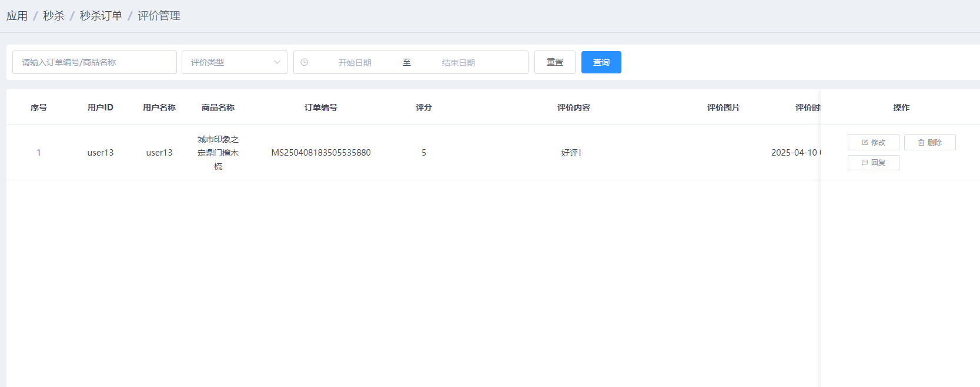Screen dimensions: 980x387
Task: Focus the order number/product name search box
Action: click(94, 62)
